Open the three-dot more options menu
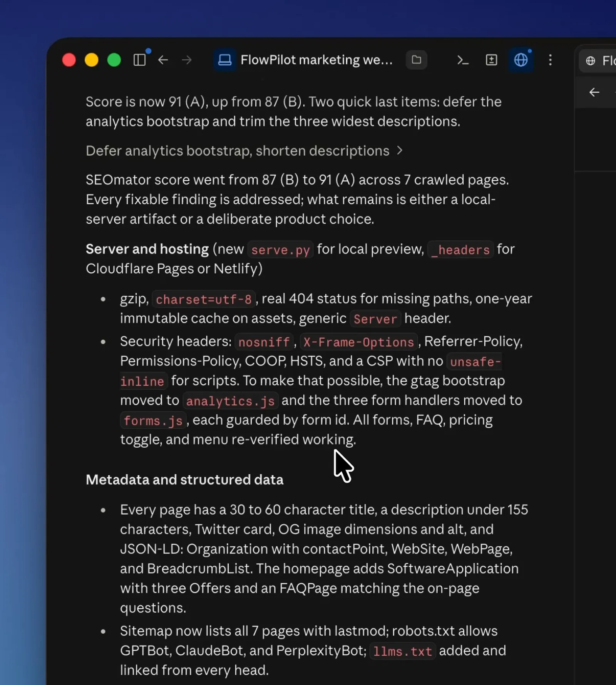The image size is (616, 685). coord(550,60)
